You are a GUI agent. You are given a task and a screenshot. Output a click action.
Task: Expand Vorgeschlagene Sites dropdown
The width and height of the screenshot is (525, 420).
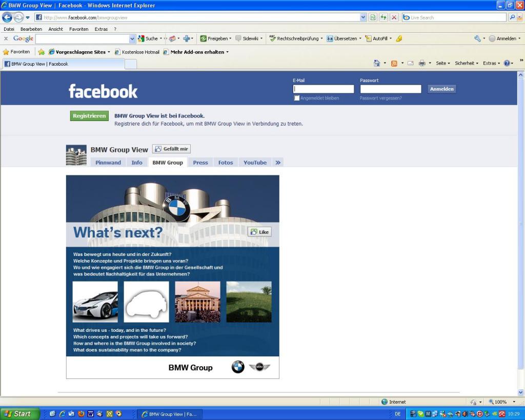109,52
